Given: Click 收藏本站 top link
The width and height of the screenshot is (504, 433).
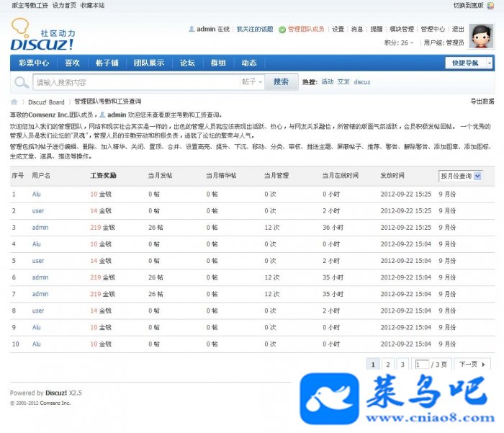Looking at the screenshot, I should 93,5.
